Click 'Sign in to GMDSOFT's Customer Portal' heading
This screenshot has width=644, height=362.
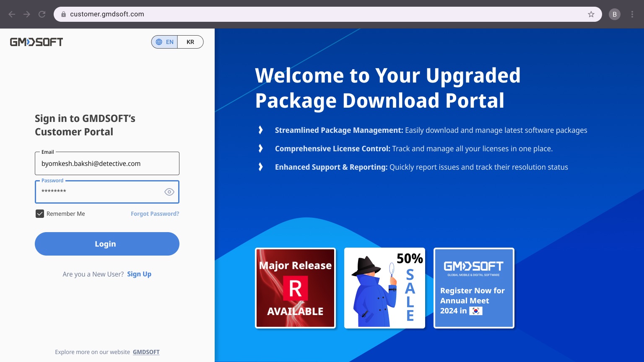point(85,125)
